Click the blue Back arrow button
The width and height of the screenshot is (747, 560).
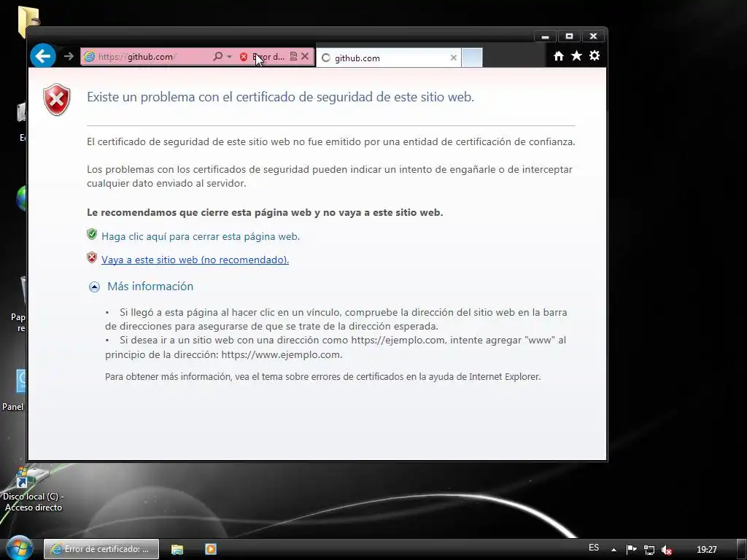43,55
